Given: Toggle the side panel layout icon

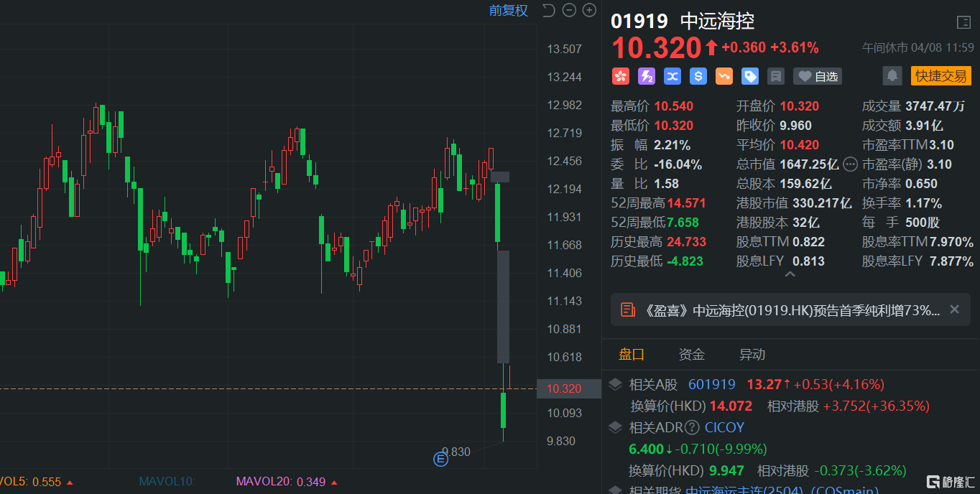Looking at the screenshot, I should click(x=963, y=22).
